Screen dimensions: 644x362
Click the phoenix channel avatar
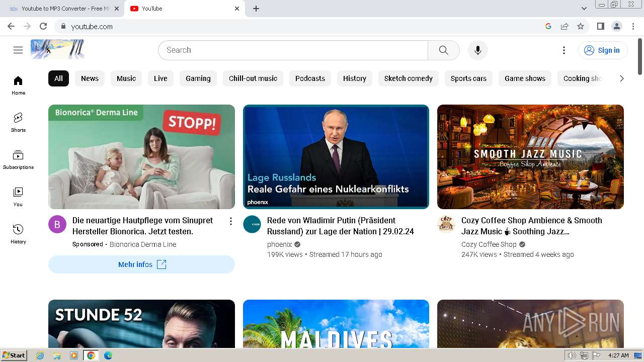click(x=252, y=224)
